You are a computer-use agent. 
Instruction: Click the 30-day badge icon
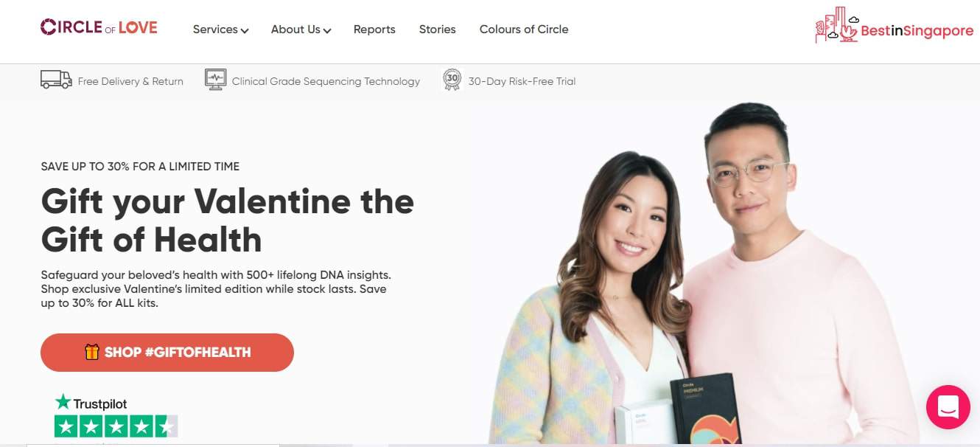pos(452,80)
